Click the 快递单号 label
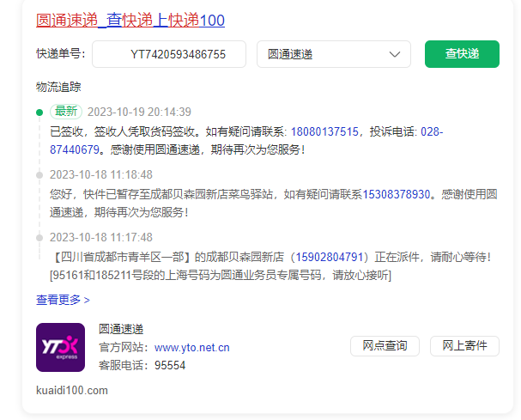 (60, 53)
